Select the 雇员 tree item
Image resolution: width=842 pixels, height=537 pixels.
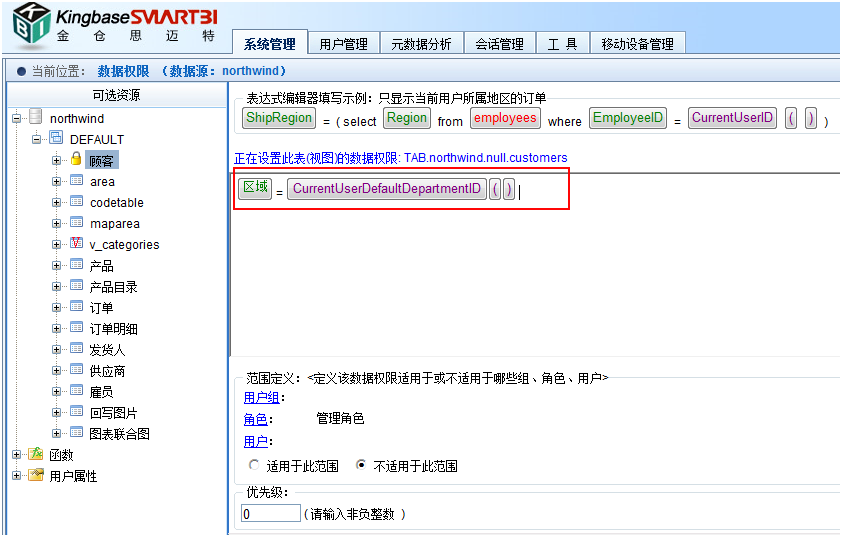(101, 392)
